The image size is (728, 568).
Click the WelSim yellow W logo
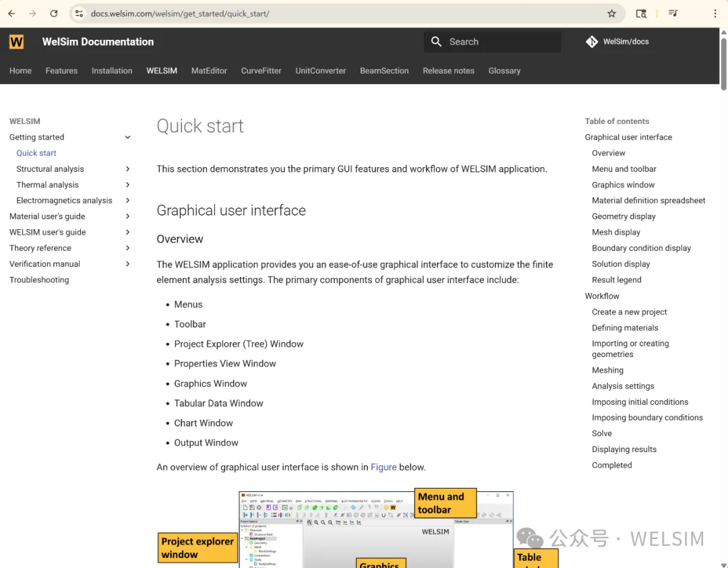[x=16, y=42]
